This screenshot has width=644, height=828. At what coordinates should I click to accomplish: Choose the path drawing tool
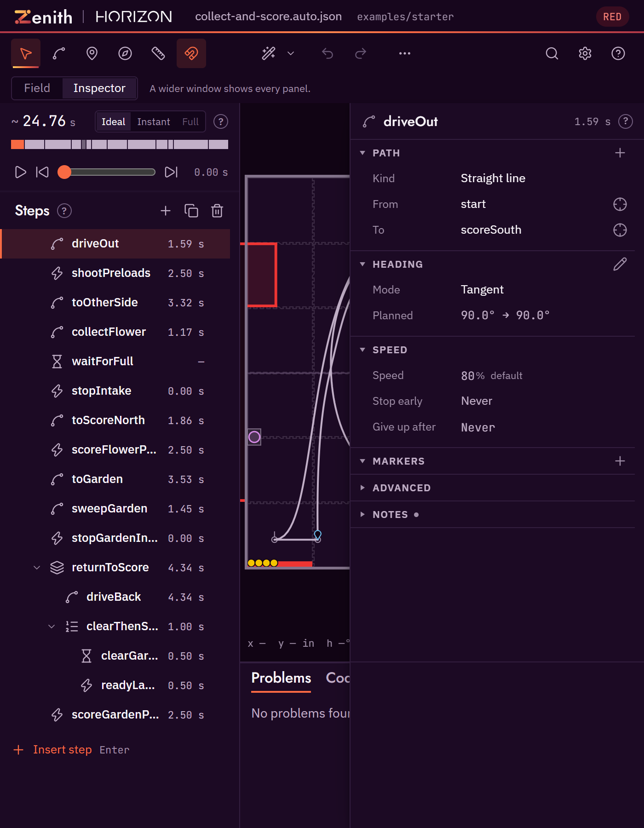click(x=59, y=53)
